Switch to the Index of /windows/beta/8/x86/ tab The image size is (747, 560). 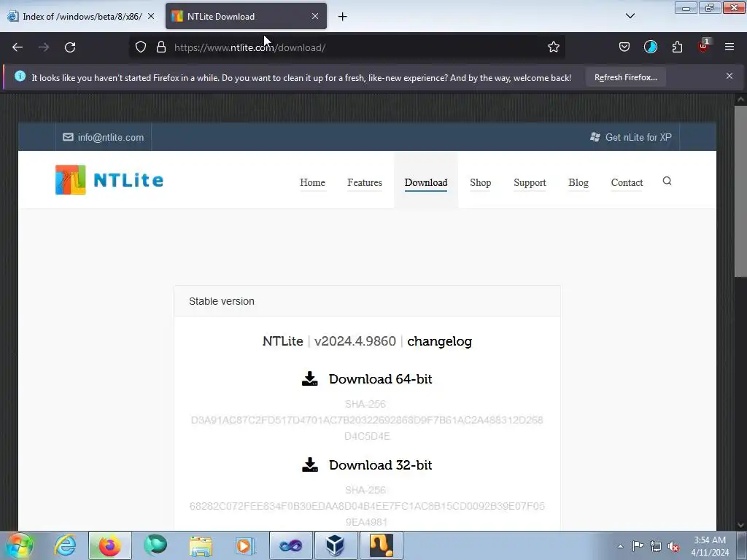[x=81, y=16]
